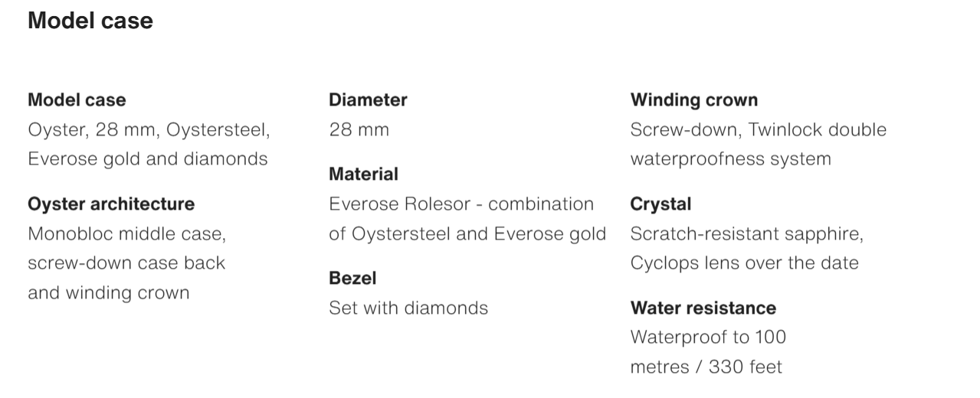Click the "Winding crown" bold label
This screenshot has width=980, height=398.
click(694, 99)
